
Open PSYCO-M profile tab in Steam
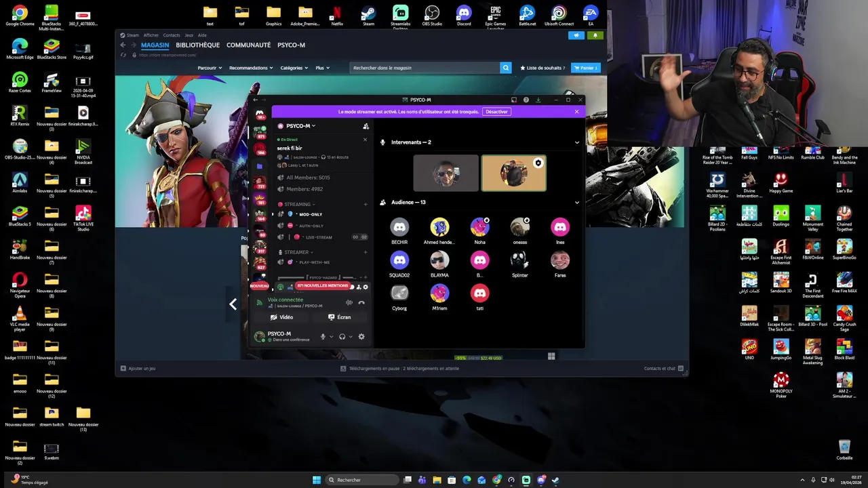pyautogui.click(x=291, y=45)
